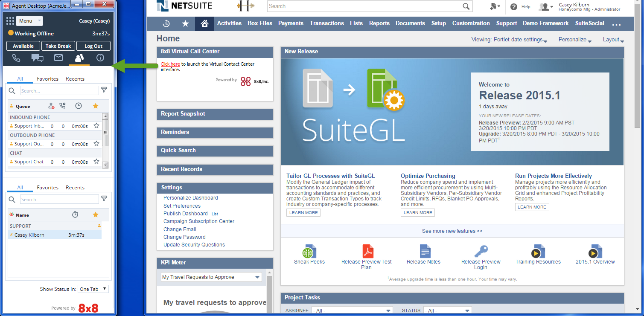Click the busy-agents person icon in Queue header

click(x=51, y=106)
